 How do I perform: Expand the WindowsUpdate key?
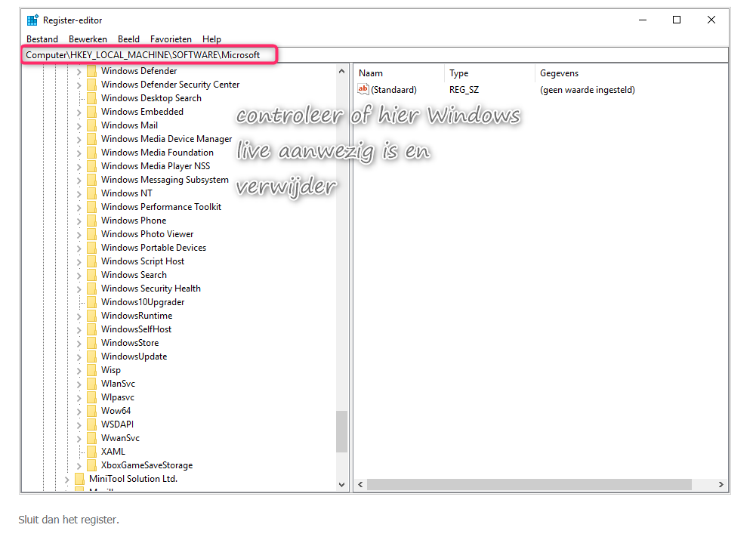79,357
